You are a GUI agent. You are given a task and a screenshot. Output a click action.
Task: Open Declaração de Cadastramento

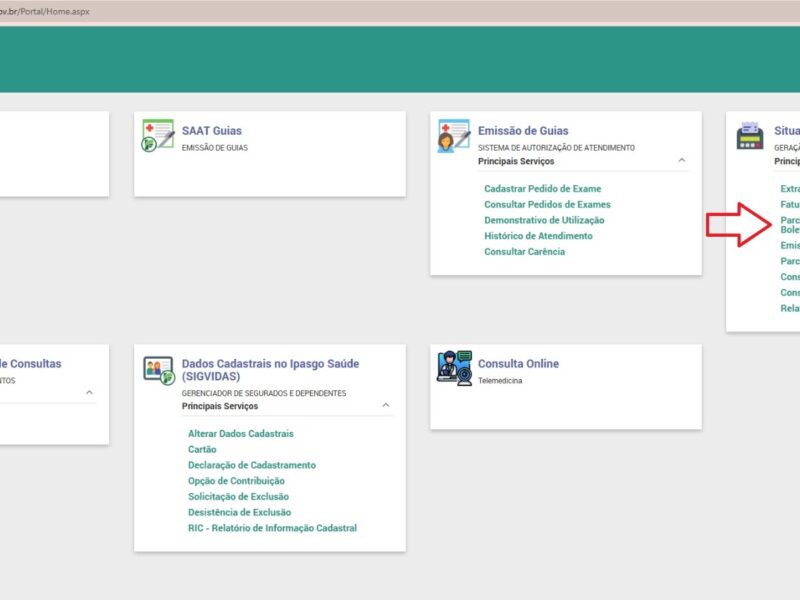(251, 465)
